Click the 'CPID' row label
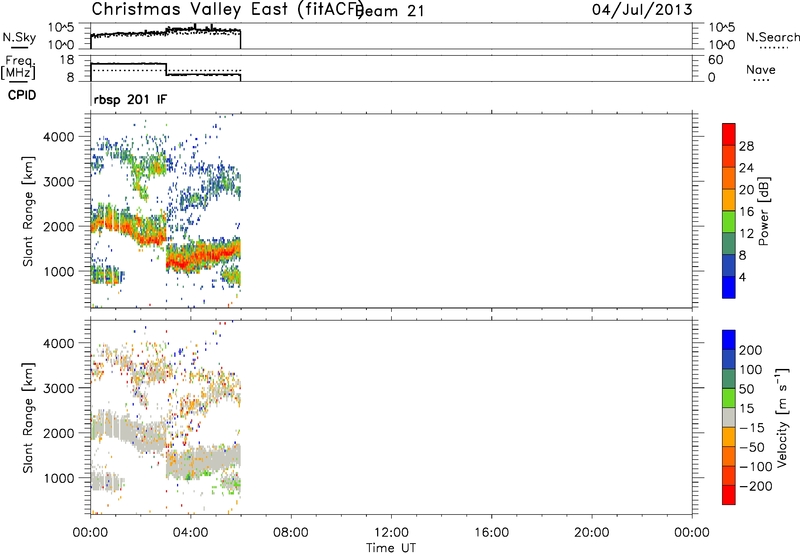The height and width of the screenshot is (554, 800). pos(22,95)
